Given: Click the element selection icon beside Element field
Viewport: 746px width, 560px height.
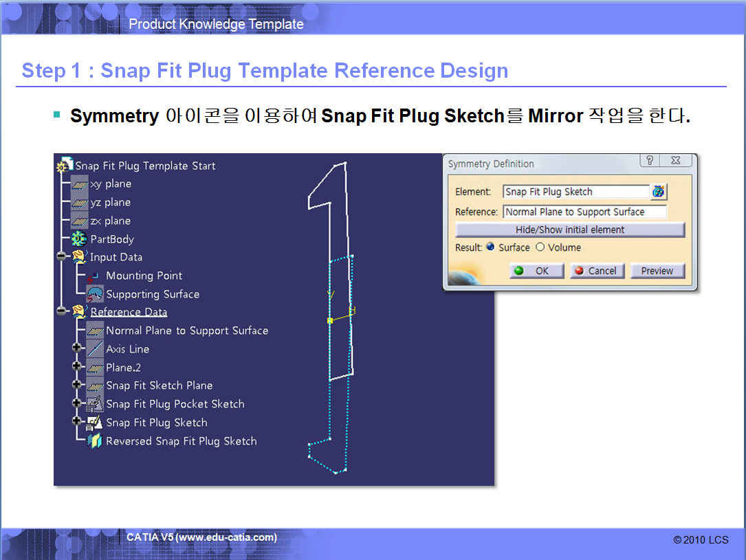Looking at the screenshot, I should [x=659, y=192].
